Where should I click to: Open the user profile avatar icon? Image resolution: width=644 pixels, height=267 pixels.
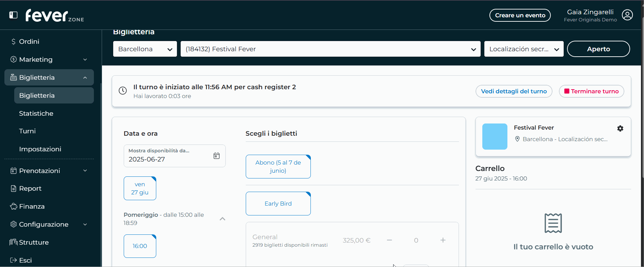pyautogui.click(x=627, y=15)
